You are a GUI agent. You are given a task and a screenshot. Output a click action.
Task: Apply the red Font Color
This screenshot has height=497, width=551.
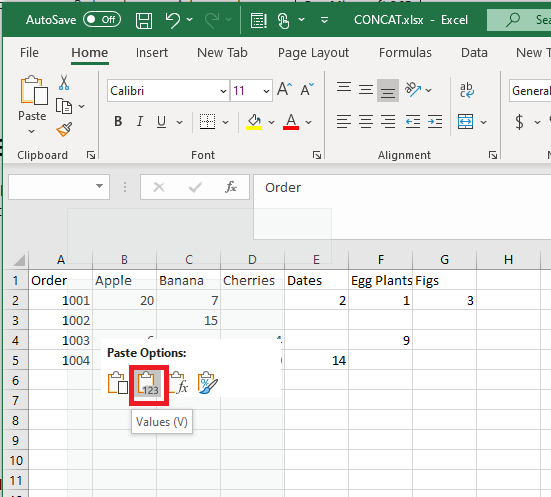[291, 122]
